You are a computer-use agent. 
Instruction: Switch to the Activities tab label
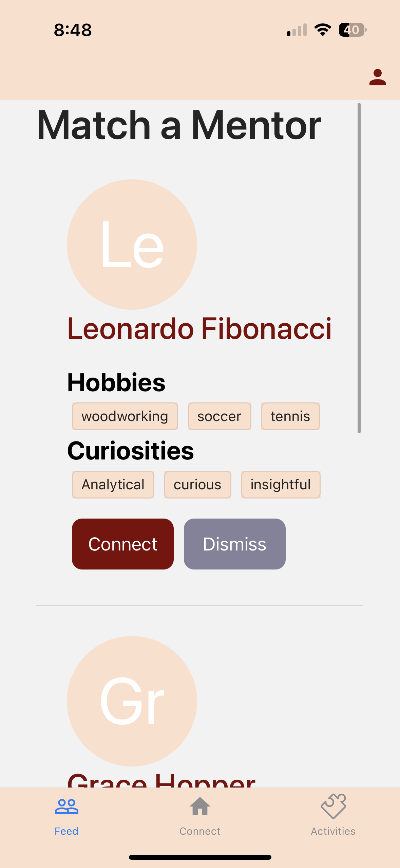[x=333, y=831]
